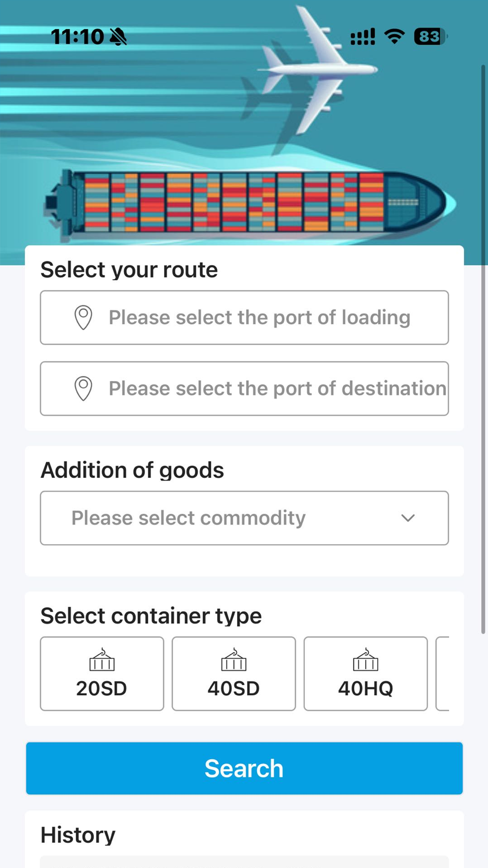
Task: Select the partially visible fourth container option
Action: pyautogui.click(x=443, y=674)
